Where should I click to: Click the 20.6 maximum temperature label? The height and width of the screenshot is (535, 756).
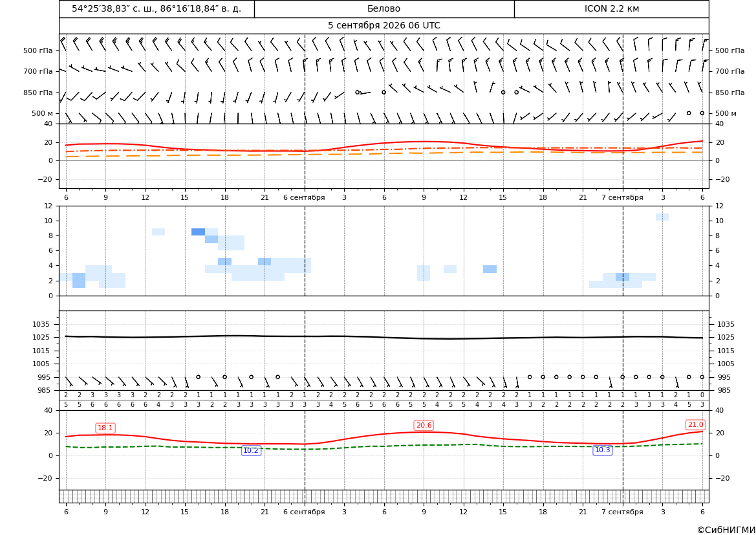tap(424, 425)
